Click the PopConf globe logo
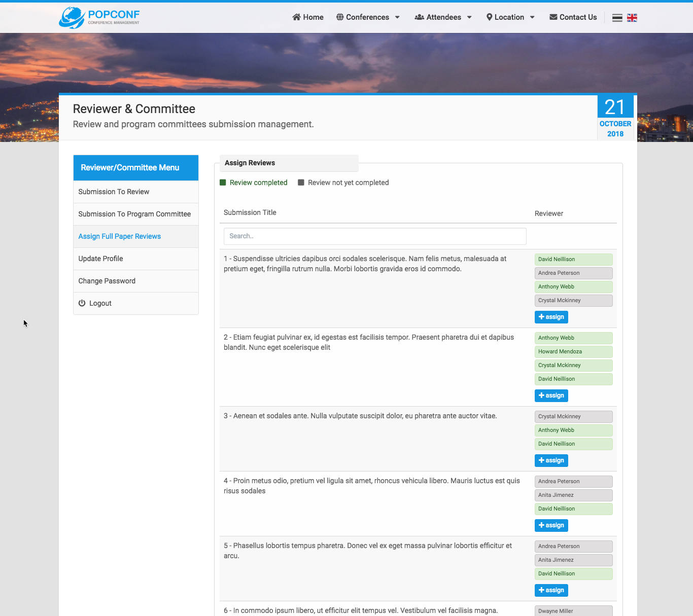 (x=72, y=18)
